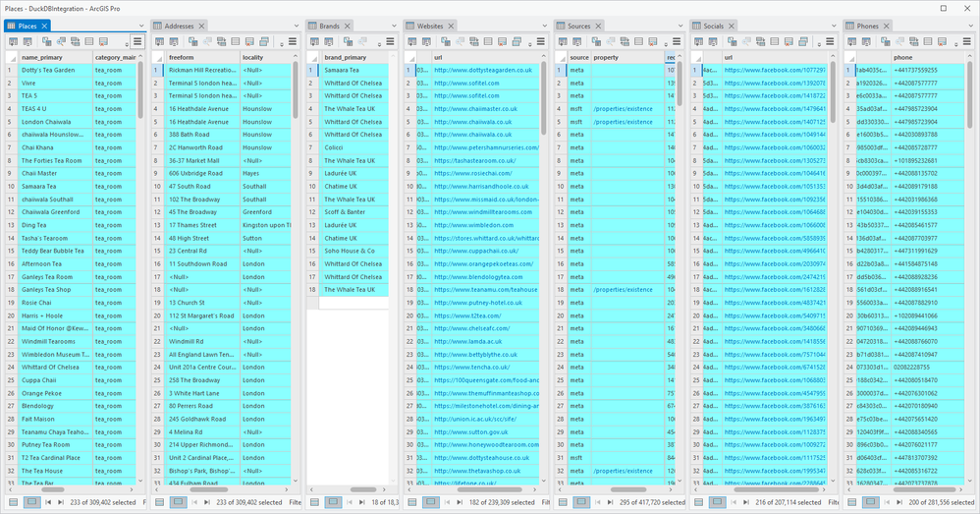Click Copy Selection icon in Addresses table
980x514 pixels.
264,41
